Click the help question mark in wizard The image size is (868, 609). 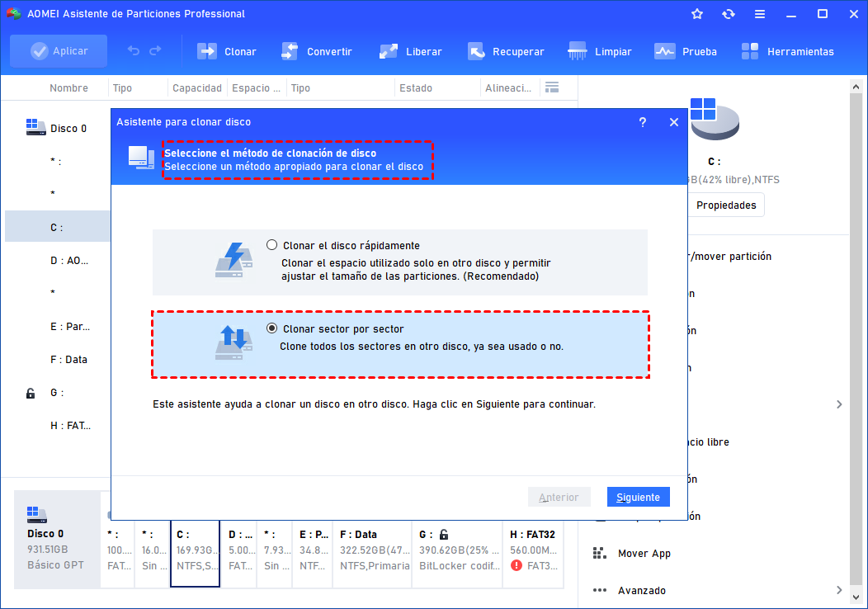coord(642,122)
